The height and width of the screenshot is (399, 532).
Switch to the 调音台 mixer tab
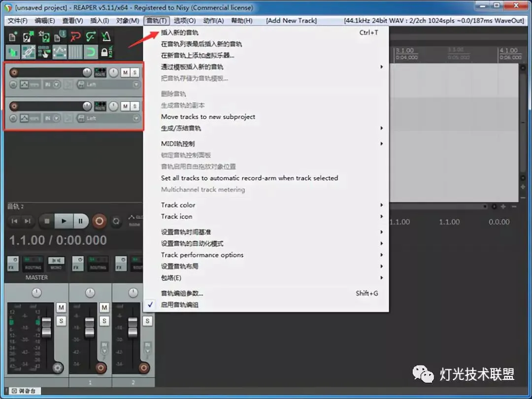pos(24,391)
